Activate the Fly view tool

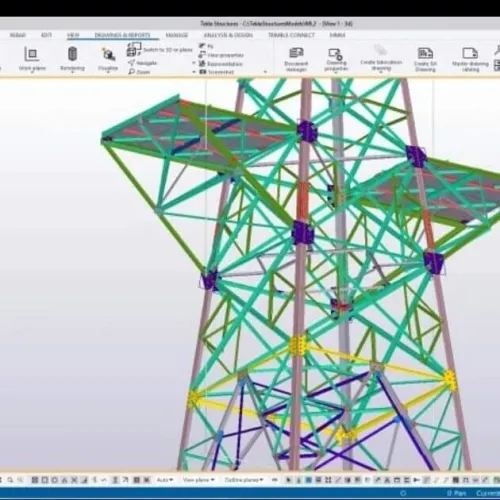[207, 46]
